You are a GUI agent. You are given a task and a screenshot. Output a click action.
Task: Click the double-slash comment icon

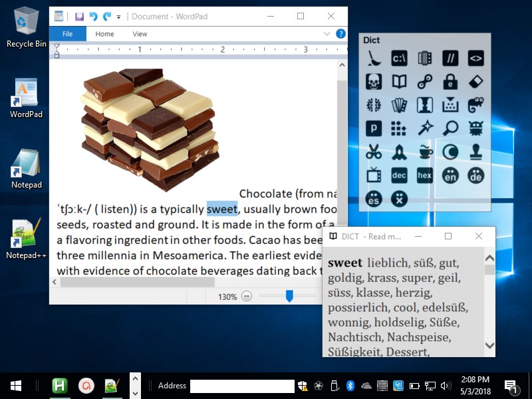coord(450,58)
